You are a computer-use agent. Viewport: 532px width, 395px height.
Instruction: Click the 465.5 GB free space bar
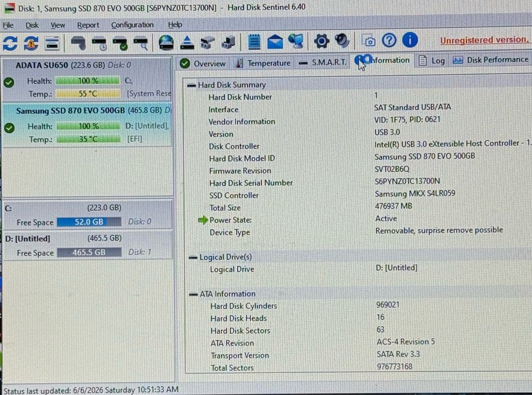pyautogui.click(x=89, y=253)
